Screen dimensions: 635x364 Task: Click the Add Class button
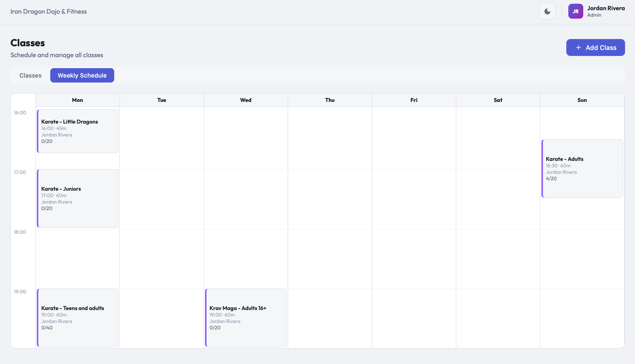pos(595,47)
